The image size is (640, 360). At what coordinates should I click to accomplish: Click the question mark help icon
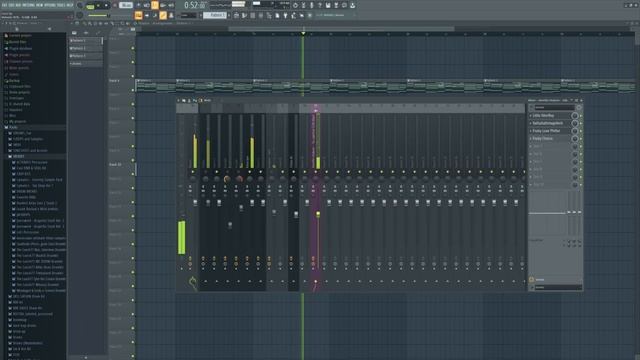[320, 5]
